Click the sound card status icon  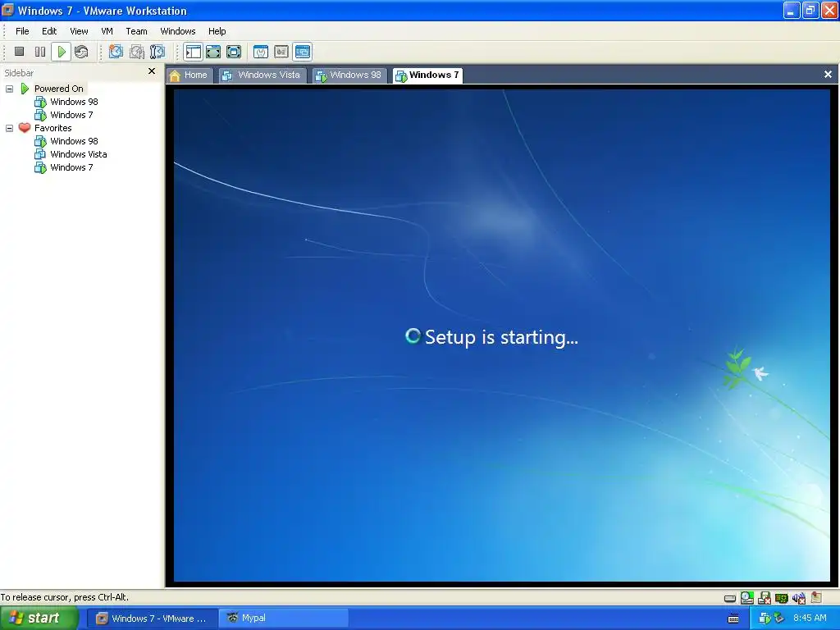pos(799,598)
